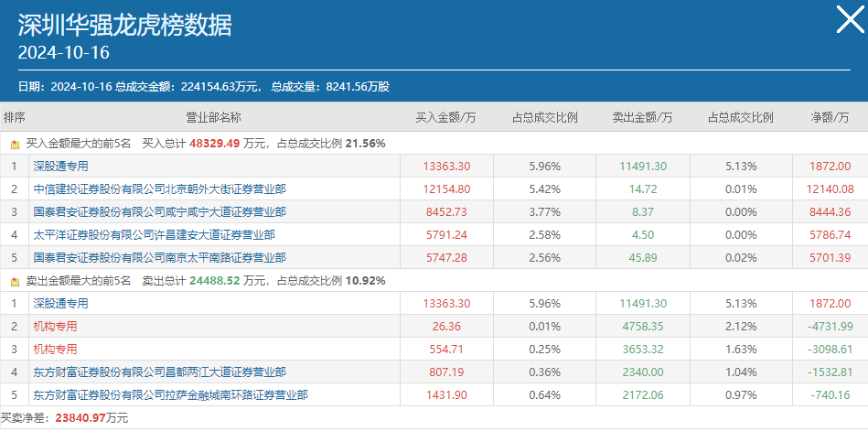Click the 买卖净差 value 23840.97
The height and width of the screenshot is (431, 868).
[80, 418]
